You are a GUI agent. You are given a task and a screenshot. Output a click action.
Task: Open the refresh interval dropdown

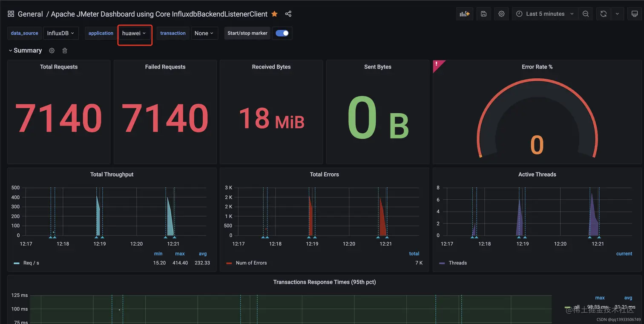[617, 14]
